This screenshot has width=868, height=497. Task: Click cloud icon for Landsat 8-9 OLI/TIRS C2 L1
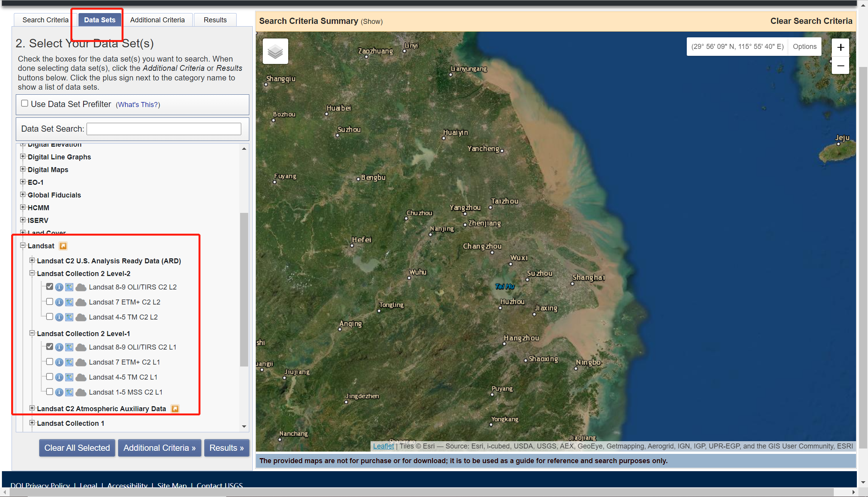pyautogui.click(x=80, y=347)
